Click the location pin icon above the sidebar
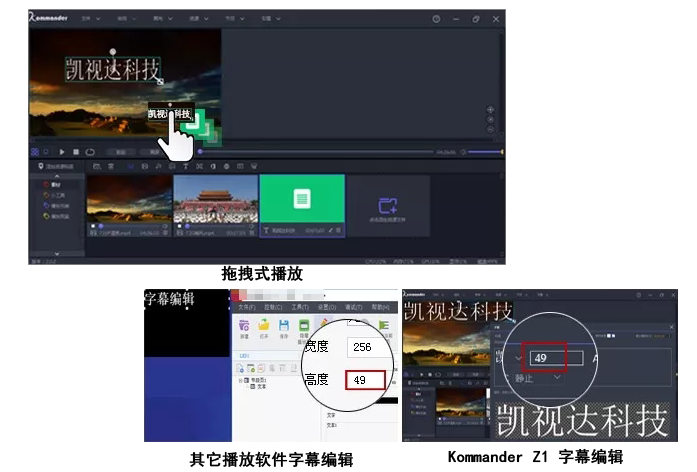The image size is (697, 472). [40, 166]
